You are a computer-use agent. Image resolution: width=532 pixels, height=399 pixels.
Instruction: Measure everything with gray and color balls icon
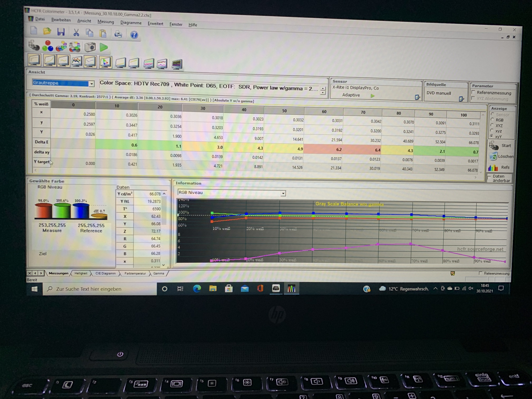click(75, 47)
